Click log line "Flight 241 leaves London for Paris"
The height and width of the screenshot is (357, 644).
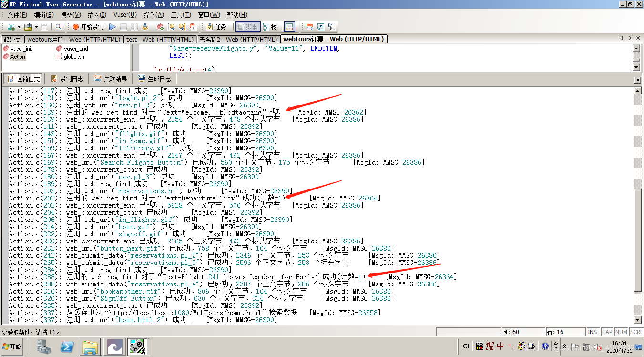click(233, 277)
